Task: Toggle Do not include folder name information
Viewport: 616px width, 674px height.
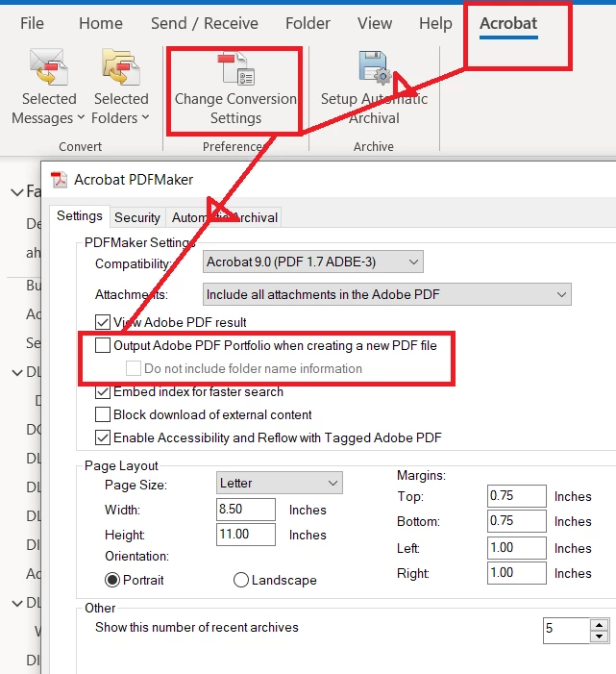Action: click(x=134, y=368)
